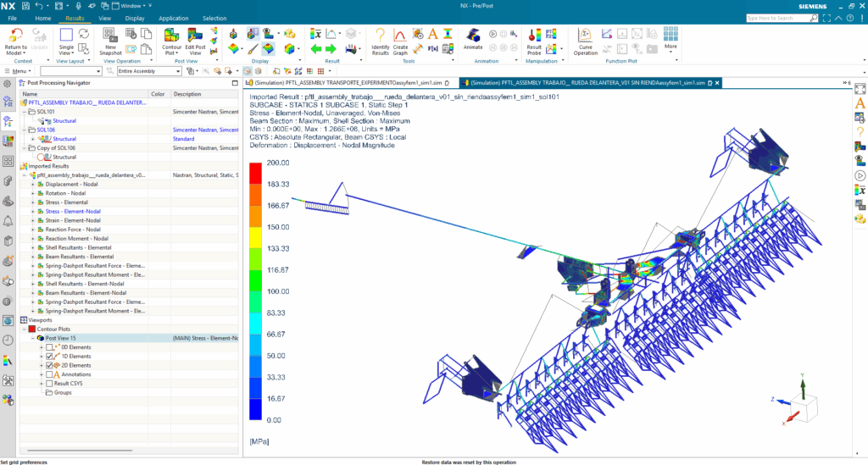Screen dimensions: 868x465
Task: Select the Stress - Element-Nodal result
Action: coord(73,211)
